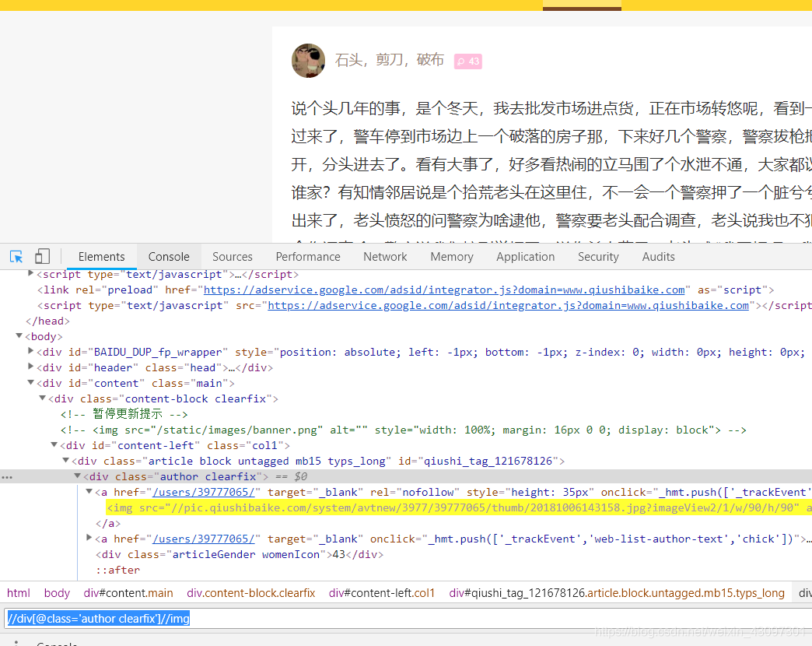This screenshot has height=646, width=812.
Task: Collapse the content-block clearfix div
Action: tap(43, 398)
